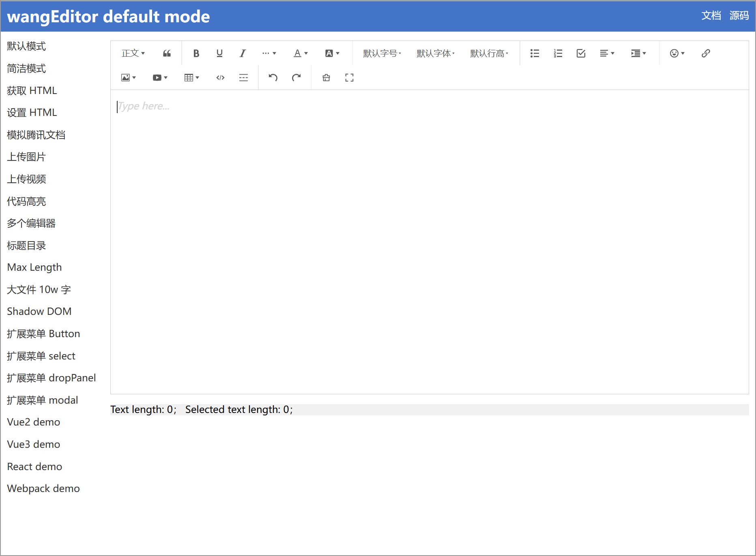Insert a hyperlink
Viewport: 756px width, 556px height.
pyautogui.click(x=706, y=53)
